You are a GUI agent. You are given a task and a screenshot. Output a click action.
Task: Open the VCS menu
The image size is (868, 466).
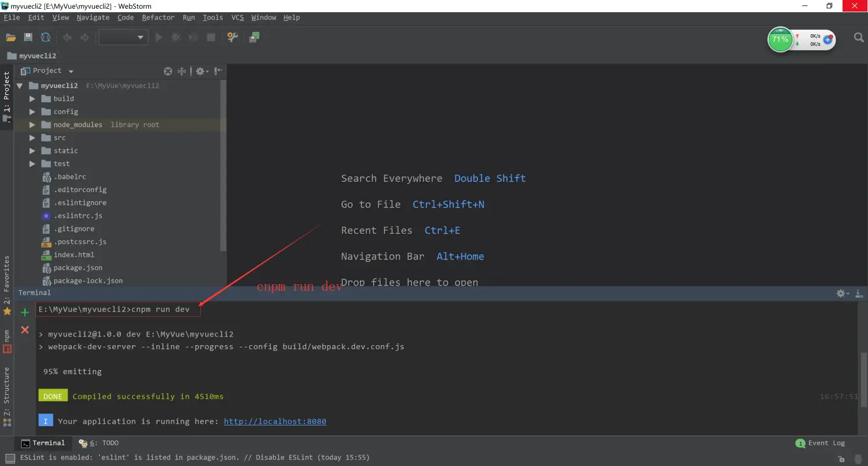pyautogui.click(x=237, y=17)
